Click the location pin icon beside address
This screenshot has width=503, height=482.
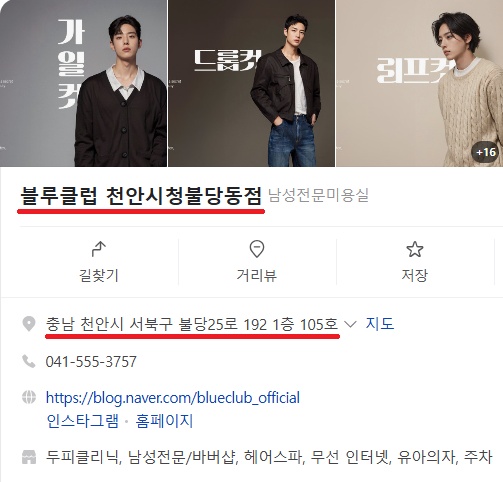click(29, 324)
